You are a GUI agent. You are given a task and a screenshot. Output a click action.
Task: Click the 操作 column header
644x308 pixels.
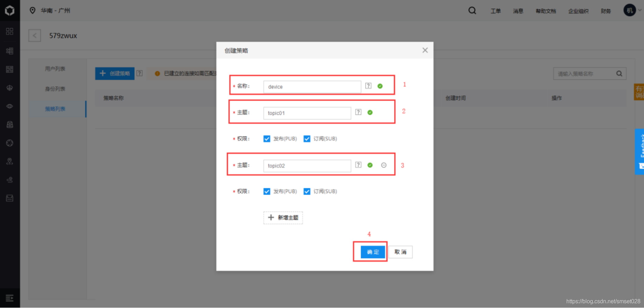[557, 98]
